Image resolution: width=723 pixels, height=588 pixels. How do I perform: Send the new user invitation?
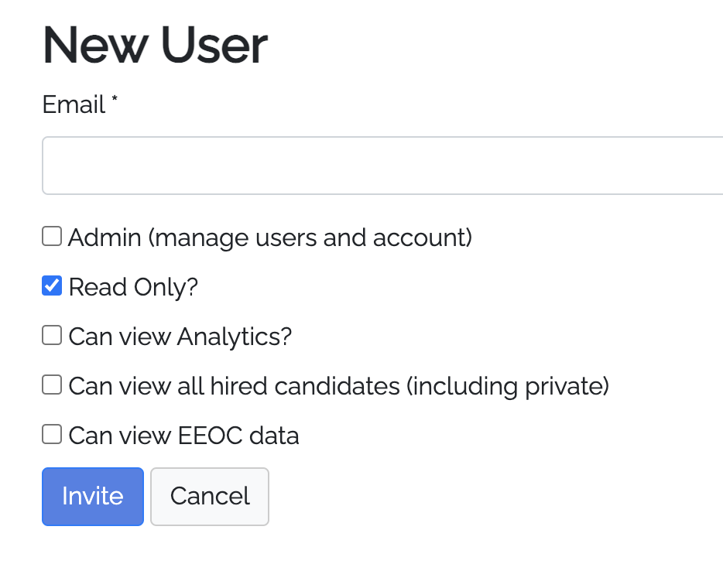(x=93, y=496)
